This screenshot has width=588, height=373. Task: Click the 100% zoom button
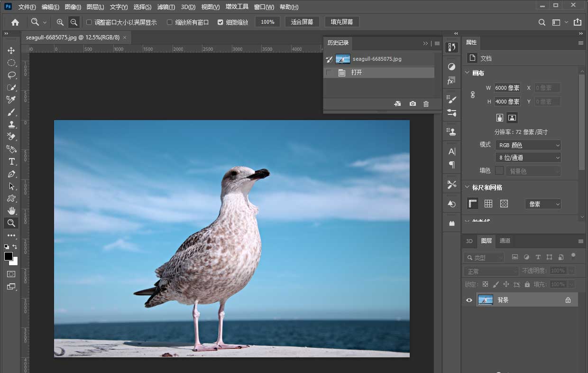267,22
